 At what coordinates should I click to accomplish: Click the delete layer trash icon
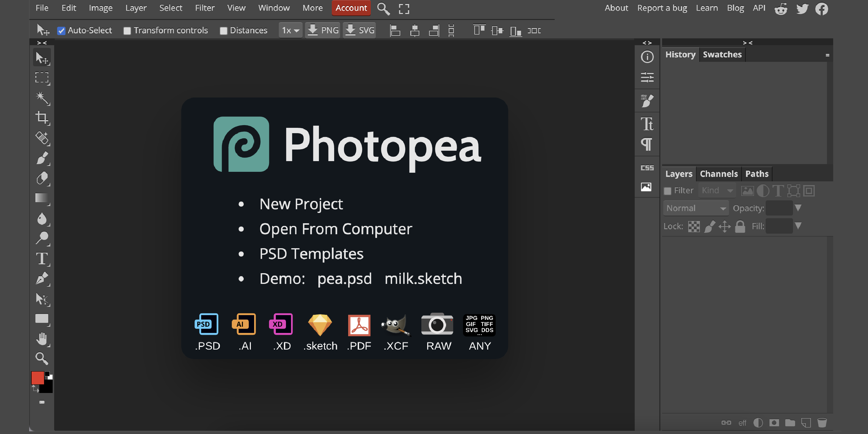click(x=822, y=422)
